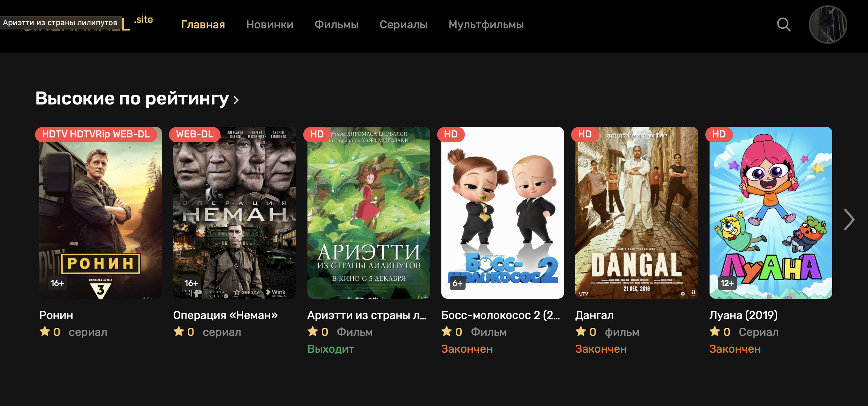Open the search magnifier icon

tap(784, 25)
